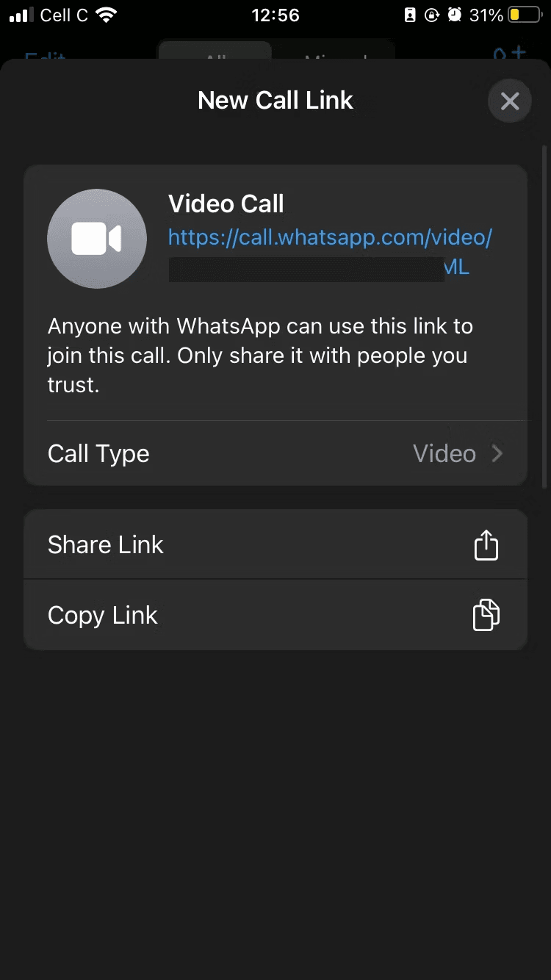
Task: Tap the 12:56 clock in status bar
Action: 275,15
